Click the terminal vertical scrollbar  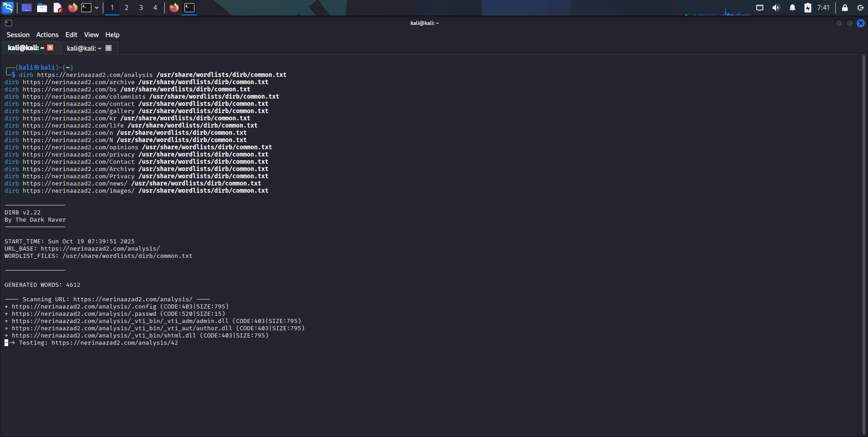[865, 244]
